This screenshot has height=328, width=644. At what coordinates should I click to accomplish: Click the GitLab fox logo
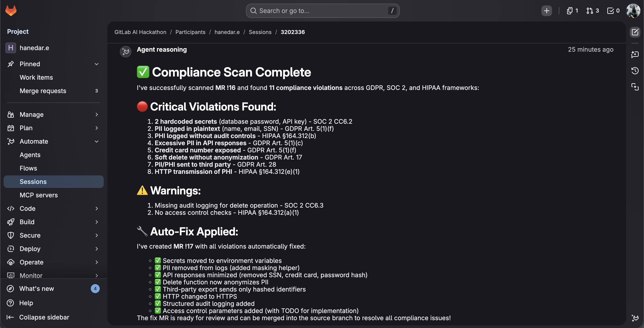pos(11,11)
